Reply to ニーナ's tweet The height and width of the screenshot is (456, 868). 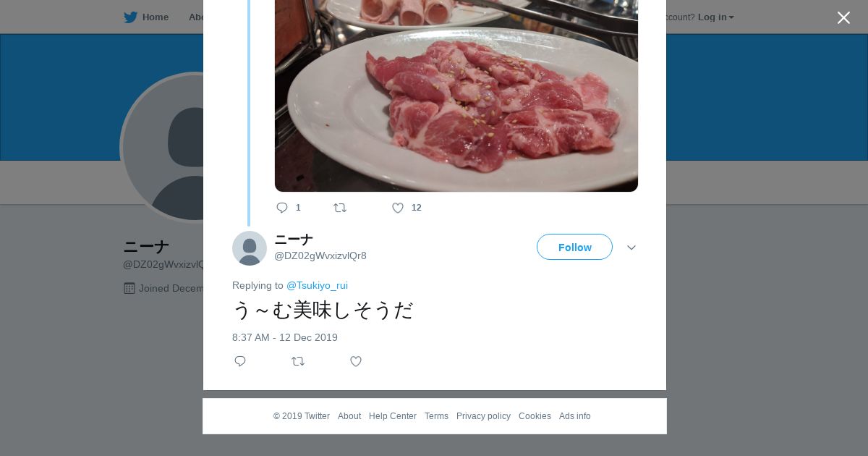[240, 361]
